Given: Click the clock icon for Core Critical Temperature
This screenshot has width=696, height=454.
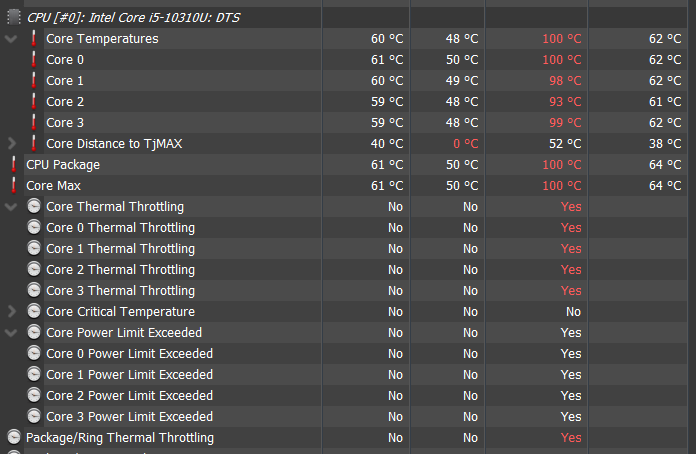Looking at the screenshot, I should point(34,312).
